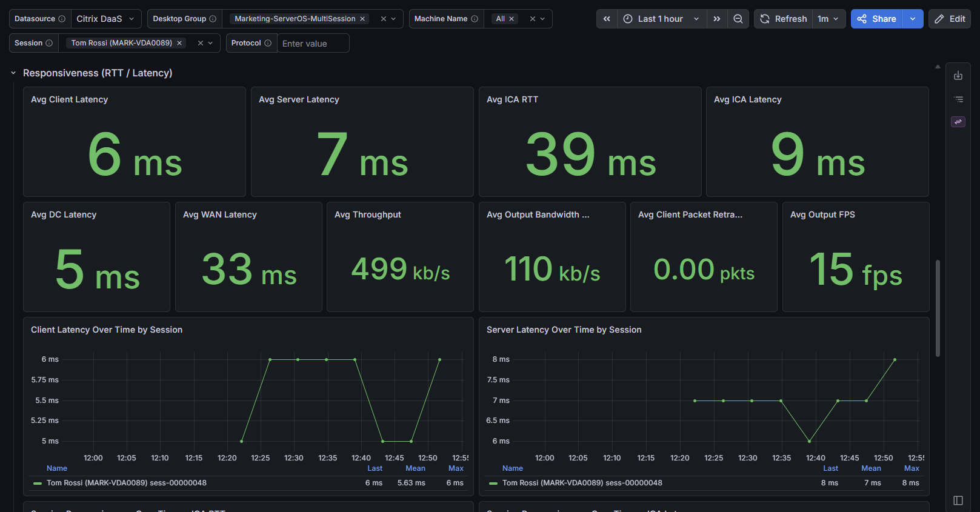Expand Session dropdown chevron
This screenshot has width=980, height=512.
pos(210,43)
